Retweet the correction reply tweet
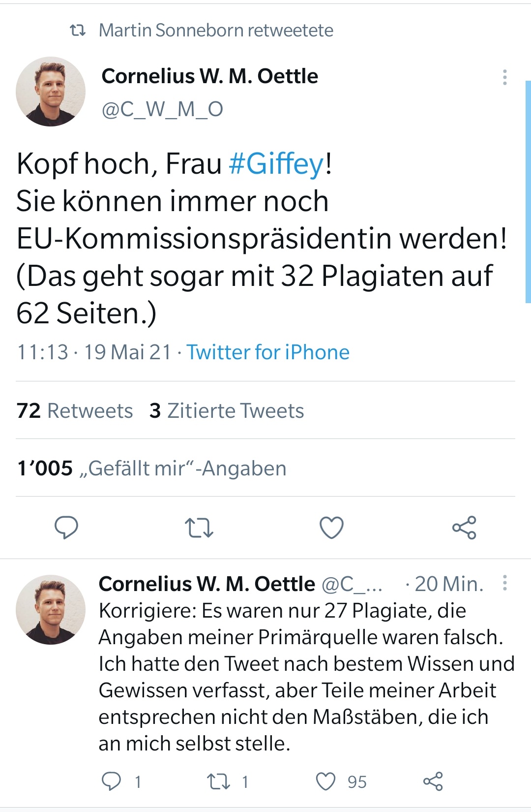 [x=218, y=781]
